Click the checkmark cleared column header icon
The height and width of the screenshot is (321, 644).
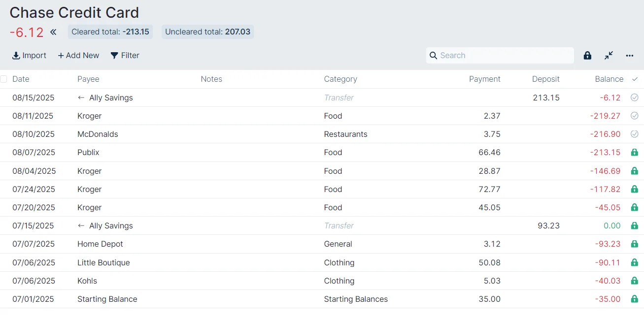point(635,79)
